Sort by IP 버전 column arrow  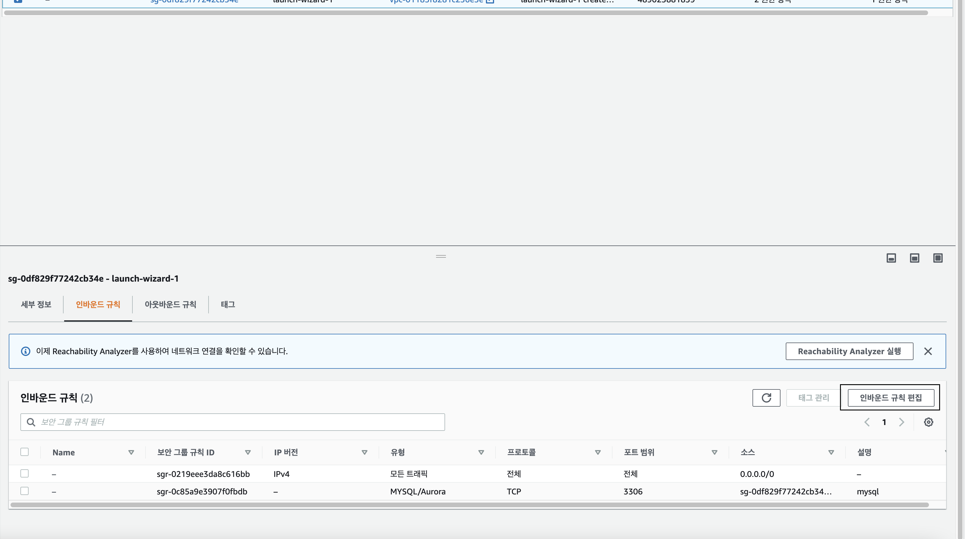(365, 452)
